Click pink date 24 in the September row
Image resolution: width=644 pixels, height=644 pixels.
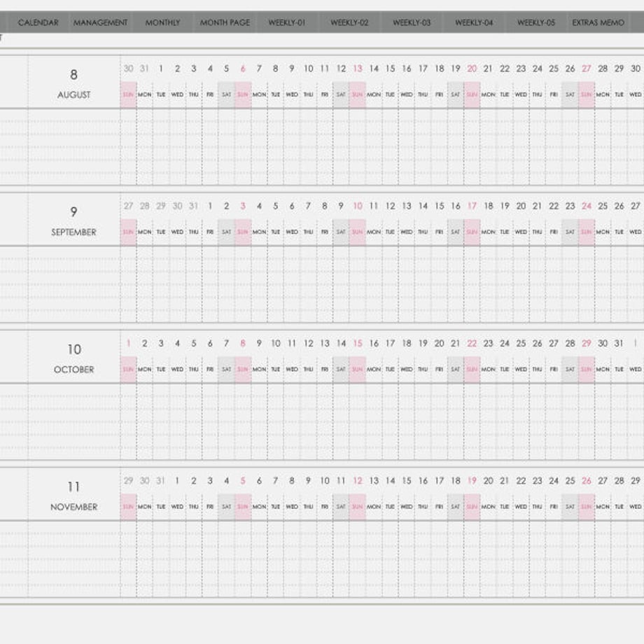click(x=587, y=206)
